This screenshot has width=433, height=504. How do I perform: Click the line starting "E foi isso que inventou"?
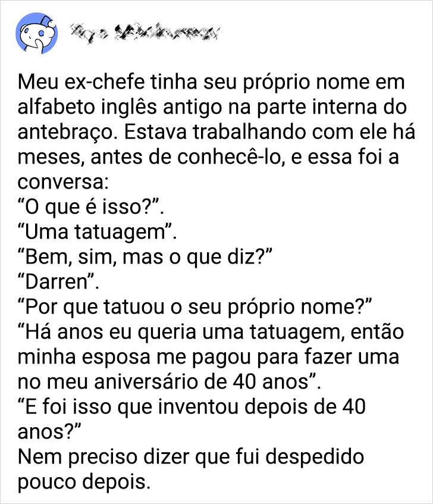tap(192, 408)
